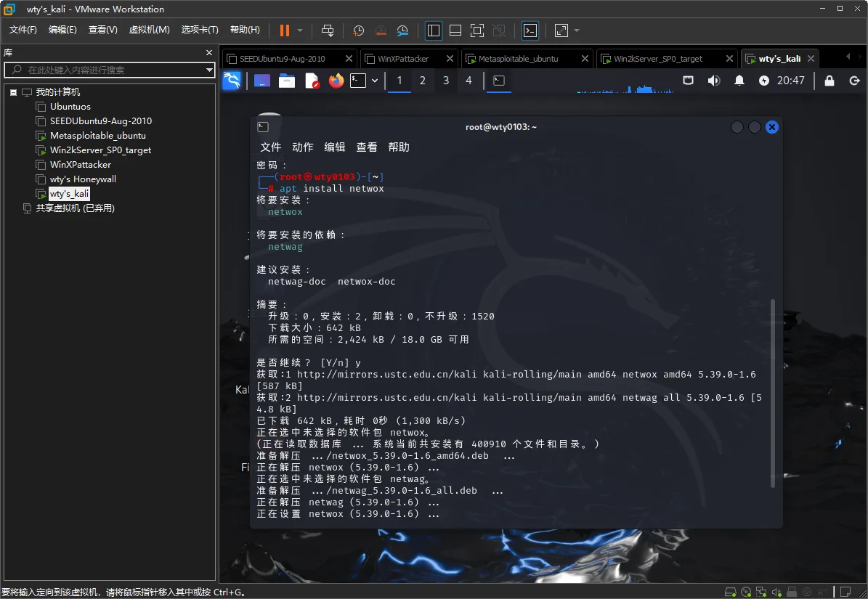Revert to the previous snapshot
This screenshot has width=868, height=599.
[381, 30]
